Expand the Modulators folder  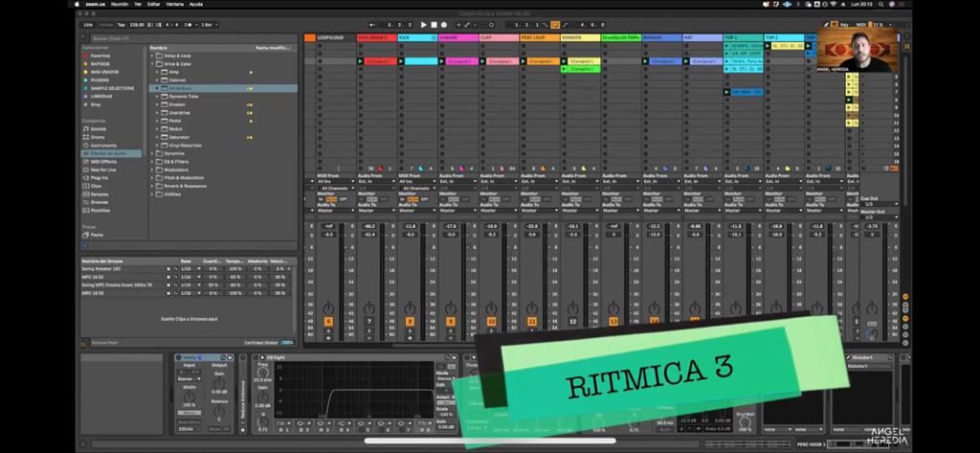pyautogui.click(x=152, y=170)
